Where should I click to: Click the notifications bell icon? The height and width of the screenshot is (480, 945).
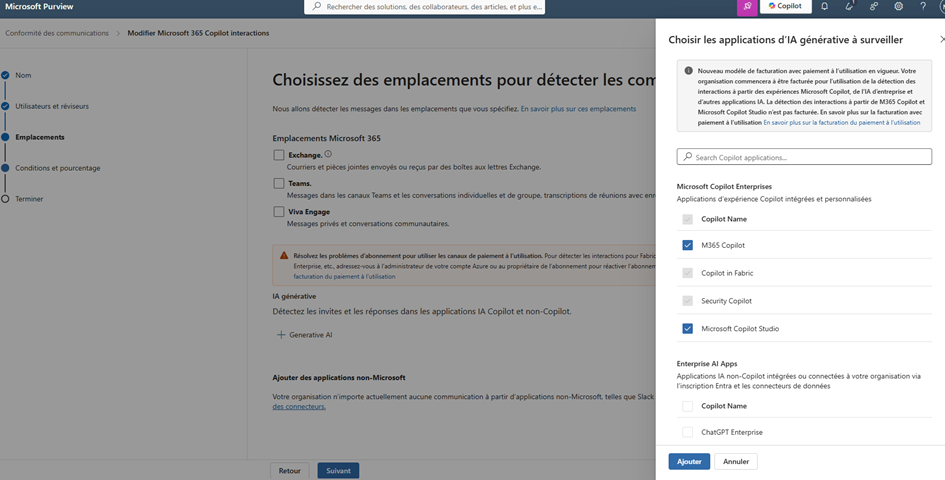point(824,7)
